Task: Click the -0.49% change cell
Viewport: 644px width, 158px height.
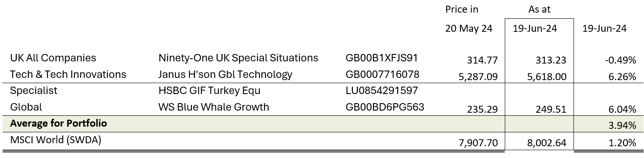Action: 621,61
